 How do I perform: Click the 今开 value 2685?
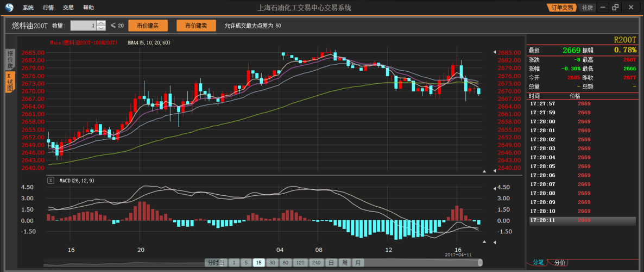click(574, 78)
